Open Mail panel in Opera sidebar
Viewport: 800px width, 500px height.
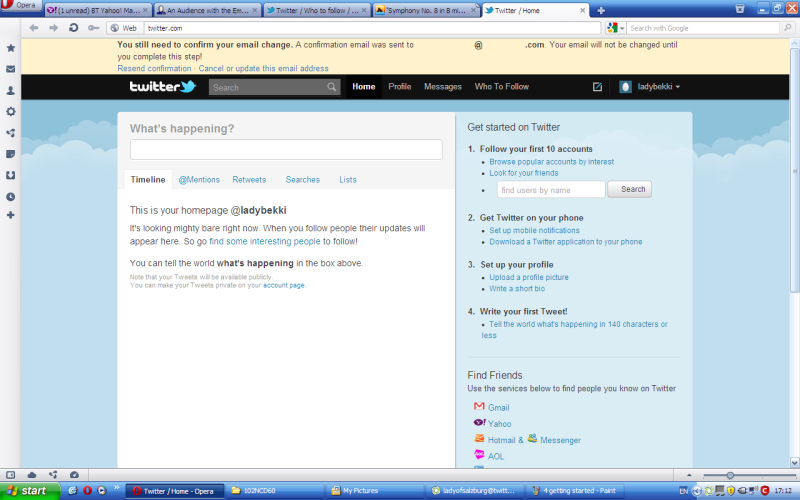(x=10, y=69)
